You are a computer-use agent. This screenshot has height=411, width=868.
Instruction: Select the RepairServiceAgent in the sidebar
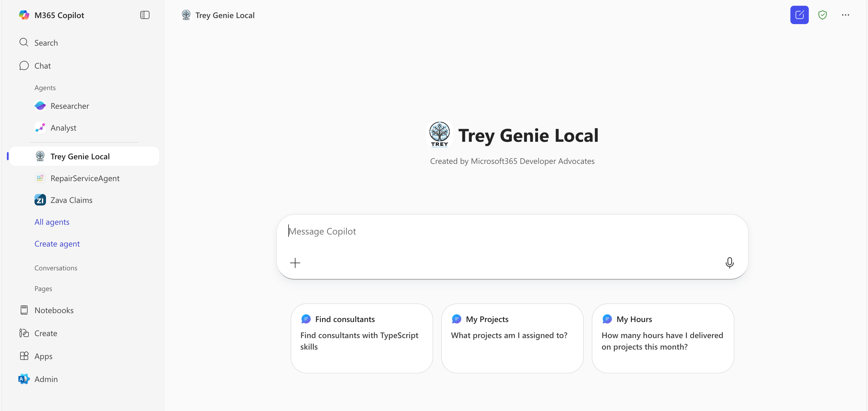click(85, 178)
